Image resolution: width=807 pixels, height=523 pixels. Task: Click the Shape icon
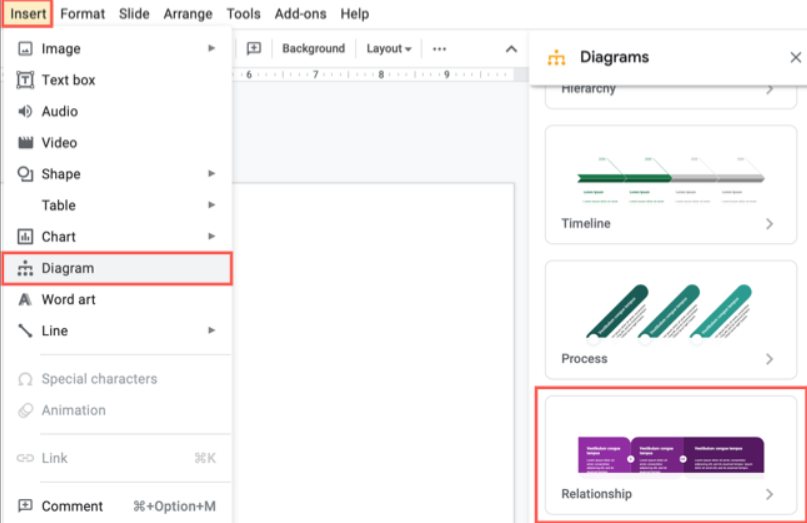click(x=25, y=174)
